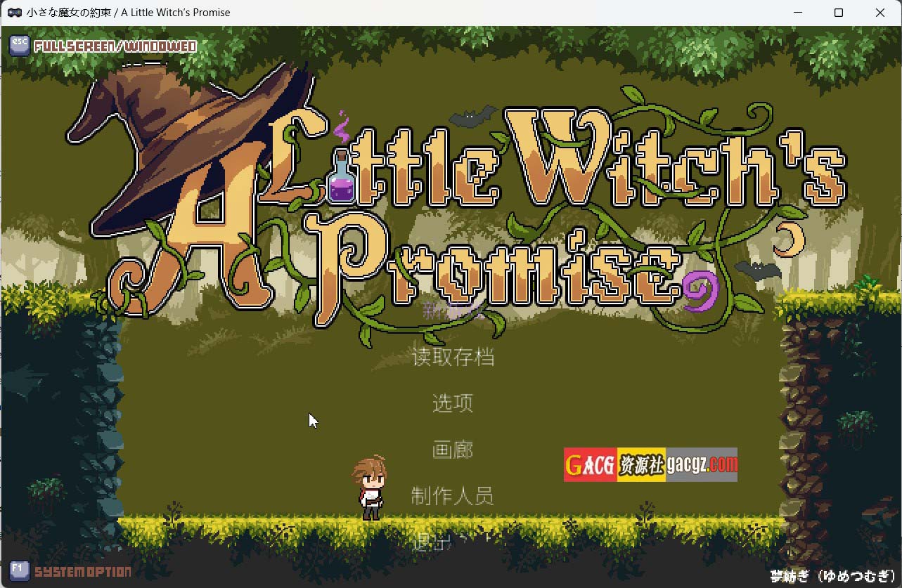Open the SYSTEM OPTION text label

[83, 571]
